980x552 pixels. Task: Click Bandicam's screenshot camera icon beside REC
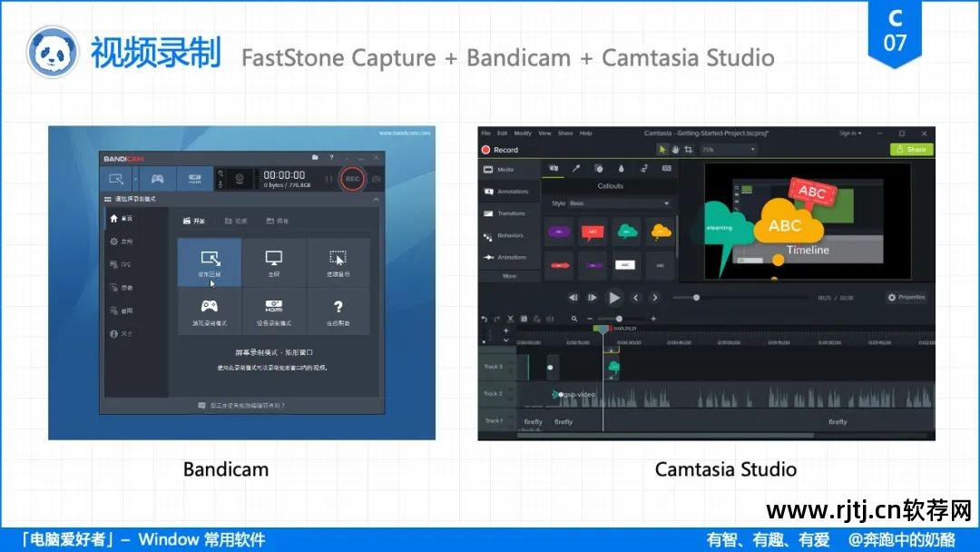pyautogui.click(x=377, y=179)
